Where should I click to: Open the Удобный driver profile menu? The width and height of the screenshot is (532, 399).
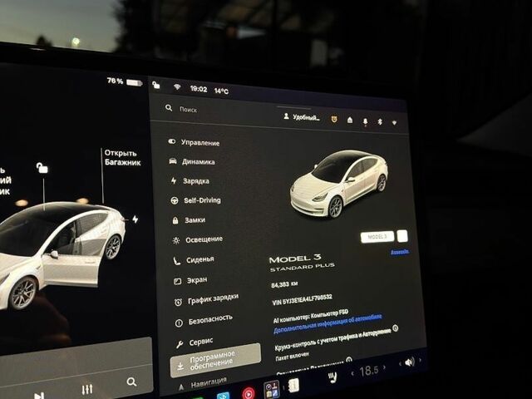301,117
